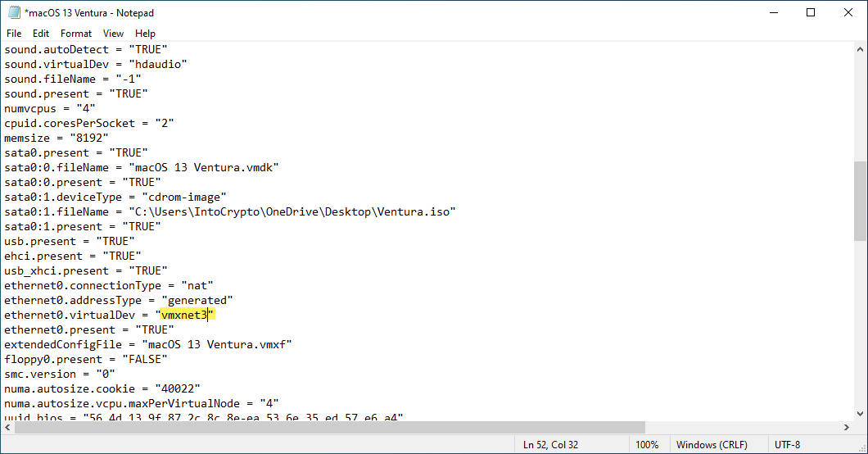Click the floppy0.present "FALSE" line
The width and height of the screenshot is (868, 454).
pyautogui.click(x=86, y=359)
